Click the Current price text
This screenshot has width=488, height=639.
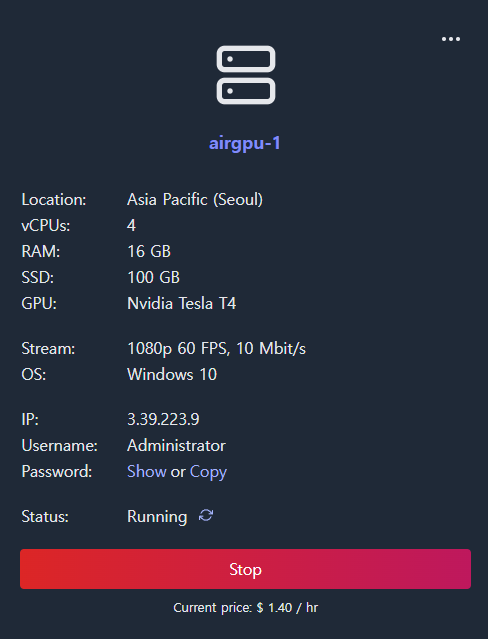coord(245,608)
